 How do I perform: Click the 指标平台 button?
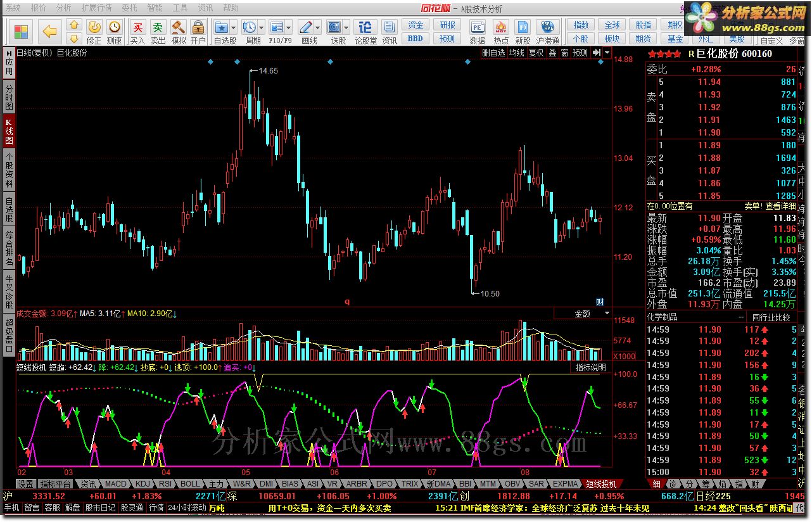[x=56, y=484]
